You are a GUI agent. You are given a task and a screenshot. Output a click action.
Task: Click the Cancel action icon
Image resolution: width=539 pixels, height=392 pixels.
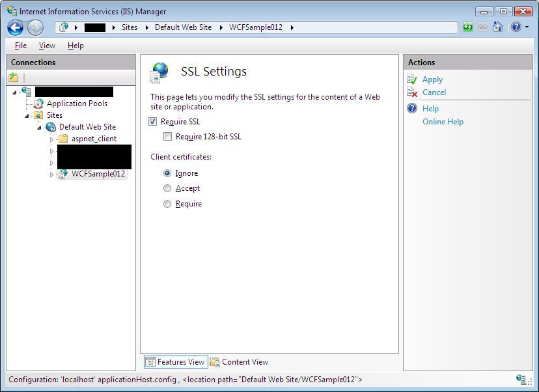(412, 92)
